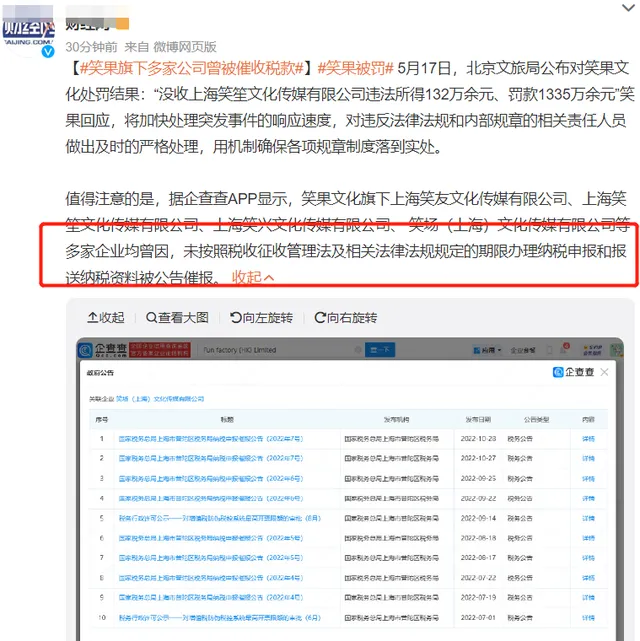Open the post options chevron menu
The height and width of the screenshot is (641, 640).
(x=628, y=8)
